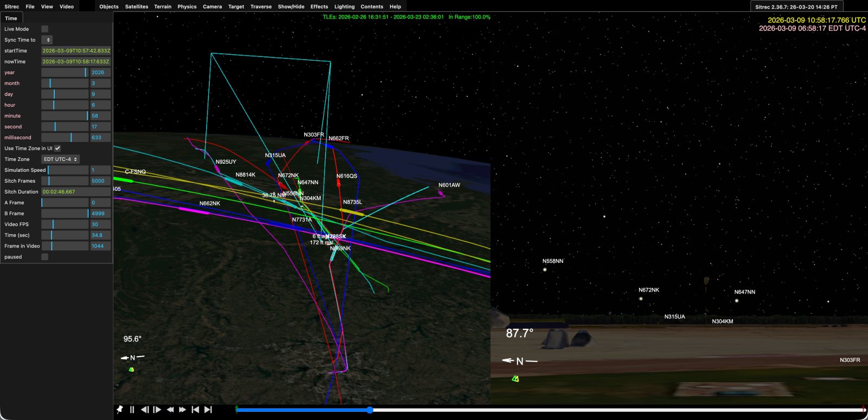The image size is (868, 420).
Task: Open the Satellites menu
Action: coord(136,7)
